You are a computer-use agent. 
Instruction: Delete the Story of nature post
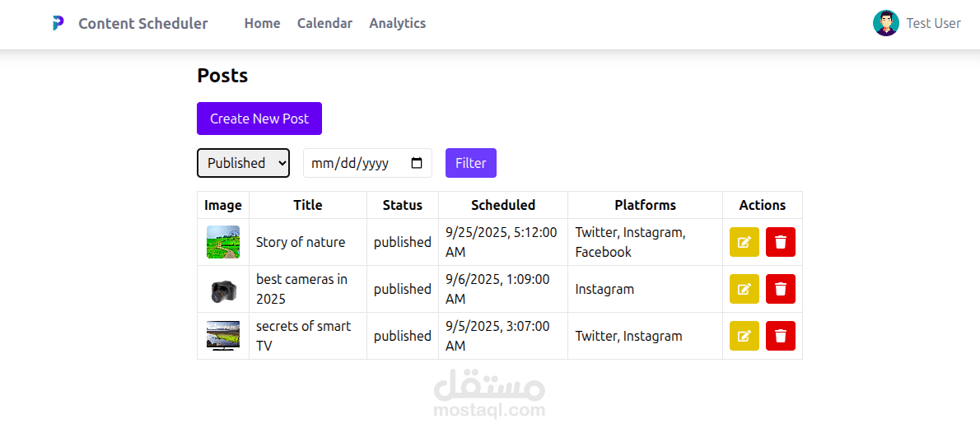pos(780,242)
